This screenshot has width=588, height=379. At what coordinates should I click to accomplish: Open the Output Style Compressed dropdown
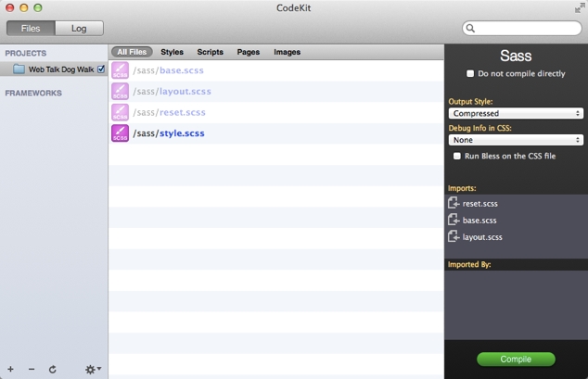pyautogui.click(x=516, y=113)
